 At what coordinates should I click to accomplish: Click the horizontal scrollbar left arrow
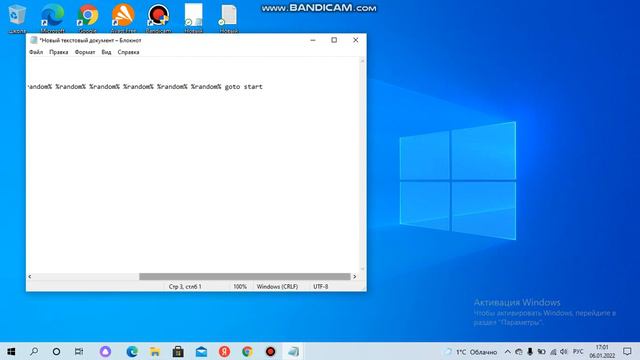click(x=30, y=277)
